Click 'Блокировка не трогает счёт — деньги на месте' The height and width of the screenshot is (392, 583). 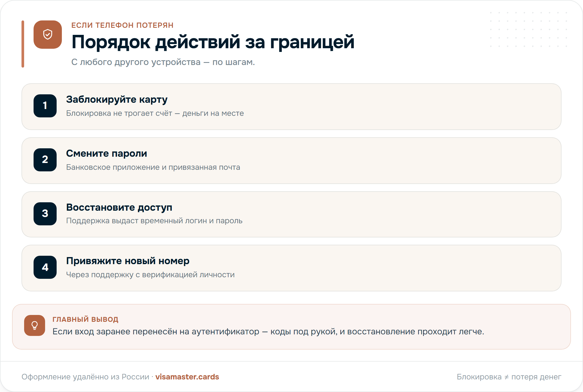point(155,113)
